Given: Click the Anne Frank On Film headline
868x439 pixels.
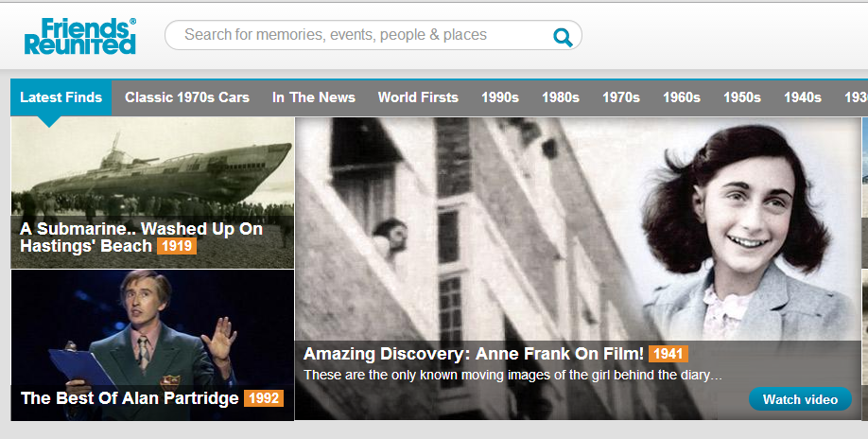Looking at the screenshot, I should click(x=474, y=354).
